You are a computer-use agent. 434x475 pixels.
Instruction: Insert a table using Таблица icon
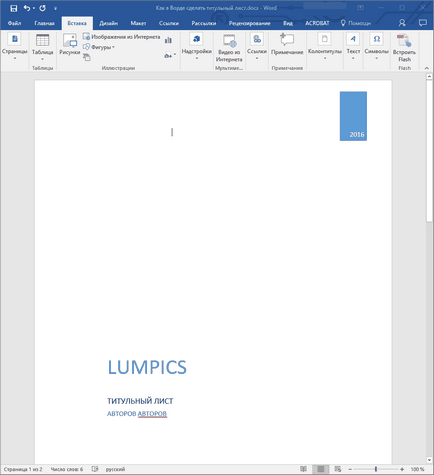(42, 47)
